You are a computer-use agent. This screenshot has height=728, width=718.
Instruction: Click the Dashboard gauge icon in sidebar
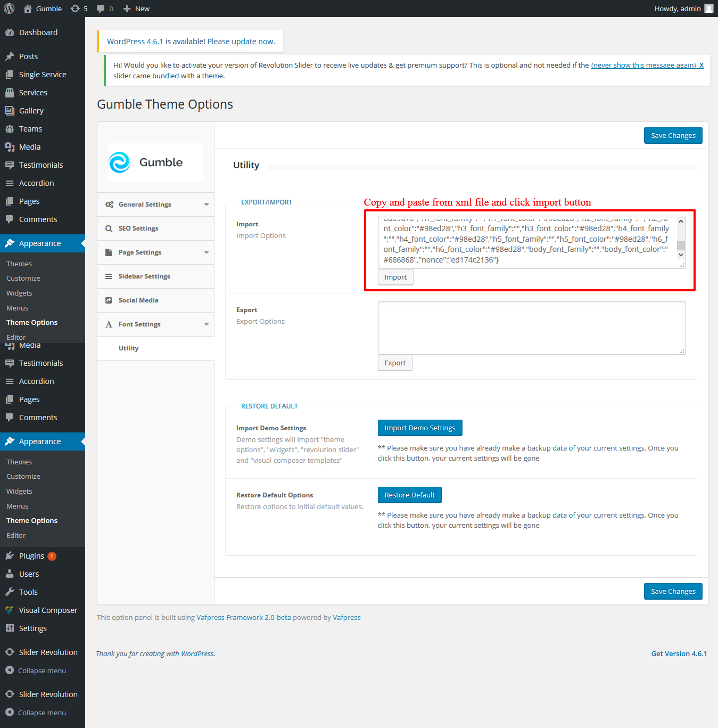pyautogui.click(x=10, y=32)
